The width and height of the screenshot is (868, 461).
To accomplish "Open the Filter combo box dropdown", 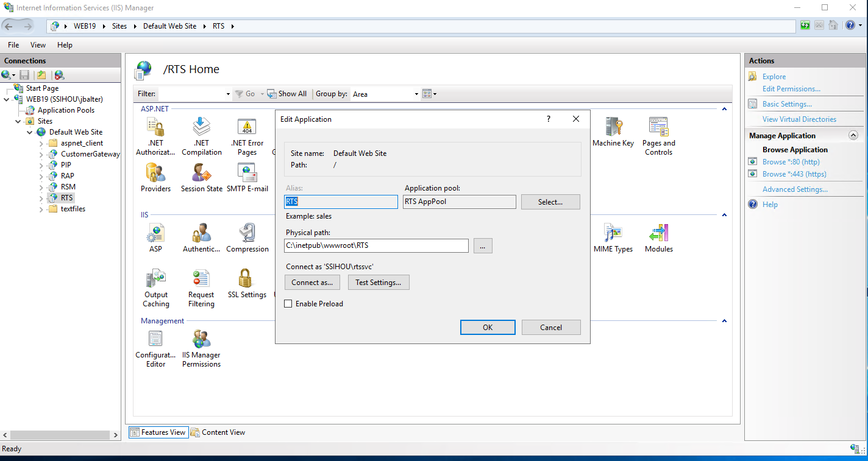I will pos(228,94).
